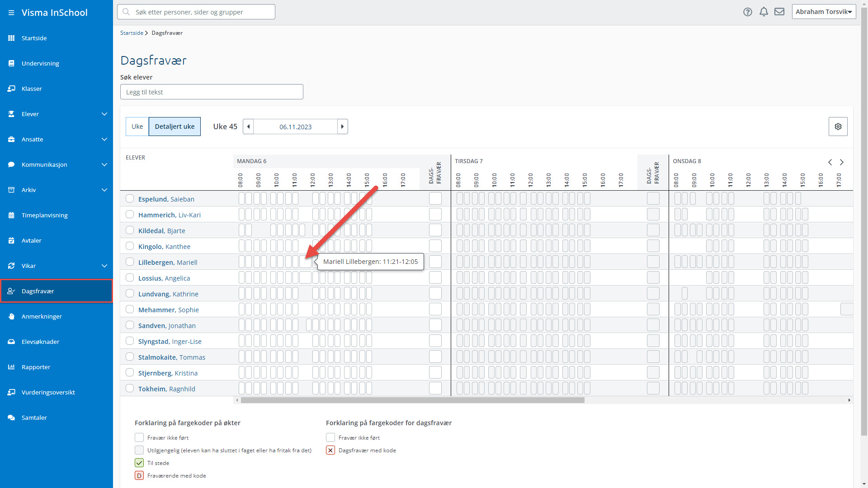Show next days chevron by Onsdag
Screen dimensions: 868x488
pyautogui.click(x=842, y=162)
